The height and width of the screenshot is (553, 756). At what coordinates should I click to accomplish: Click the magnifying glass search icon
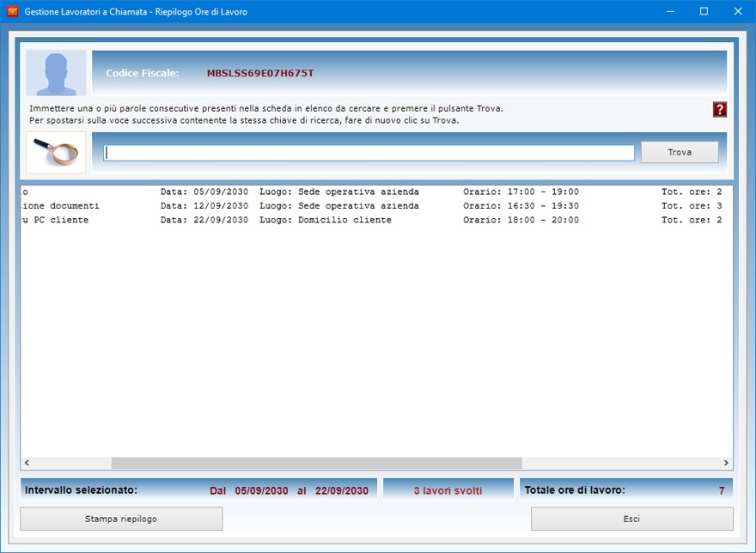(56, 152)
